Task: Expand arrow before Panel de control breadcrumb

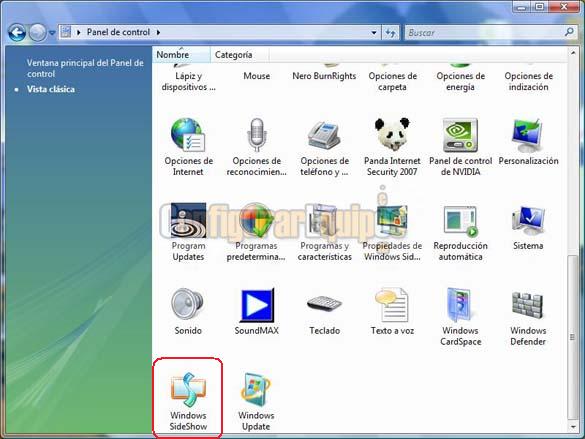Action: point(78,32)
